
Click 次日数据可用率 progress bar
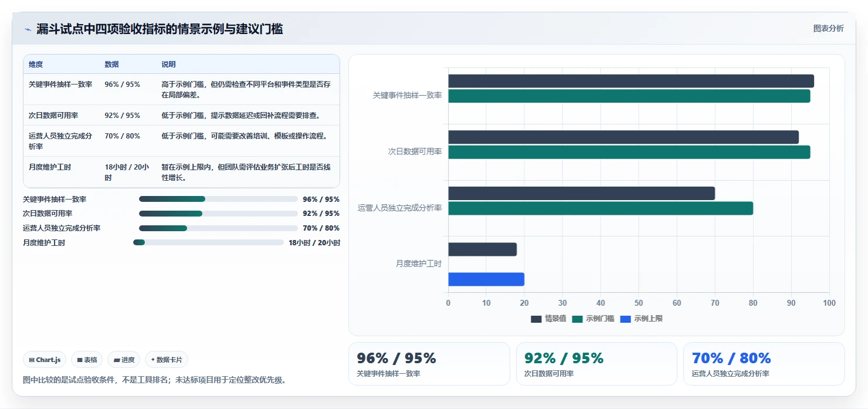click(x=218, y=214)
